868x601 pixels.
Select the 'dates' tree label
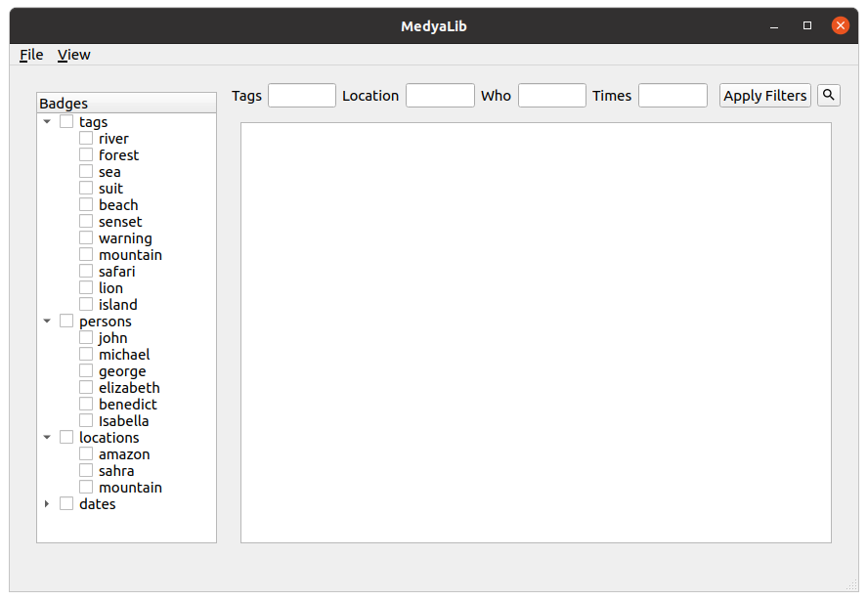pos(98,503)
